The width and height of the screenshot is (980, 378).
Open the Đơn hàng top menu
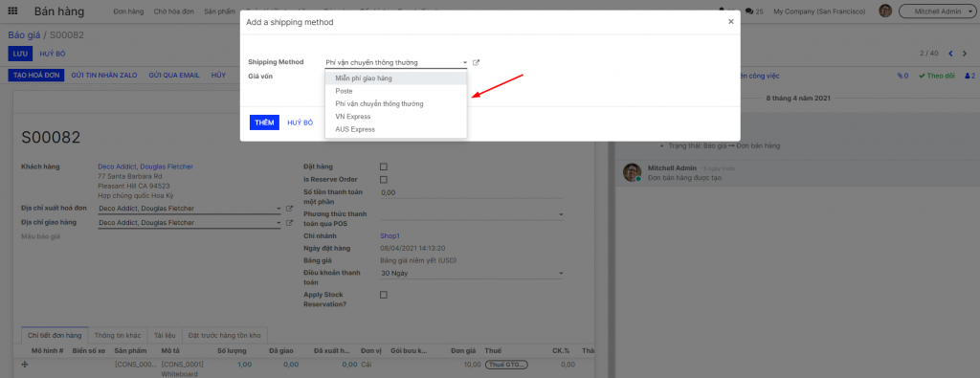point(129,11)
